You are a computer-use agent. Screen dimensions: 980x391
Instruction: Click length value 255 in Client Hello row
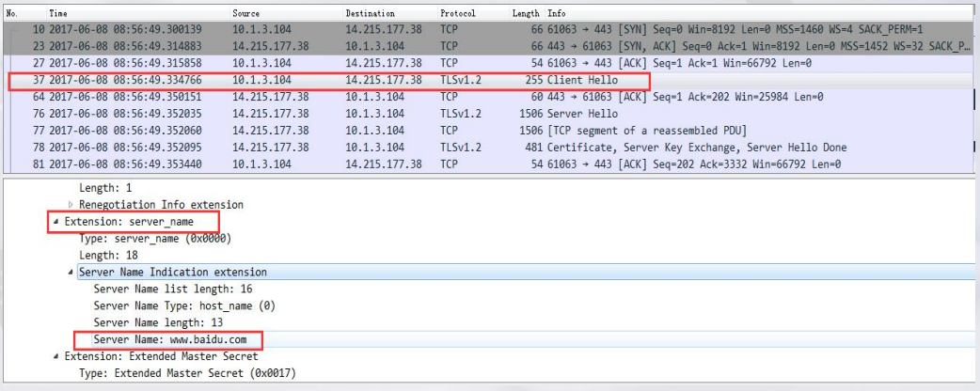coord(532,80)
